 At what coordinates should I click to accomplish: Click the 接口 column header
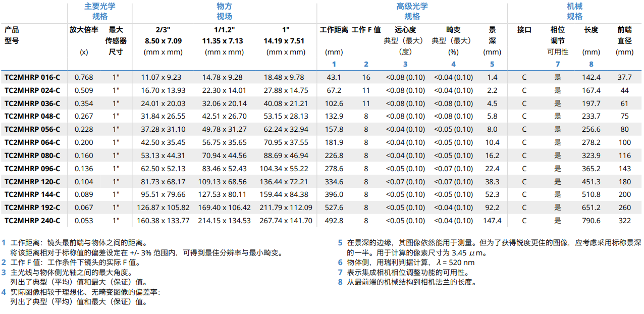524,30
